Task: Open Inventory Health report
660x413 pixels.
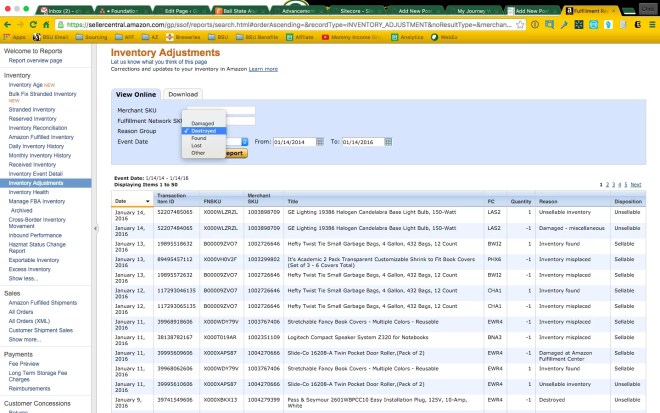Action: [x=29, y=192]
